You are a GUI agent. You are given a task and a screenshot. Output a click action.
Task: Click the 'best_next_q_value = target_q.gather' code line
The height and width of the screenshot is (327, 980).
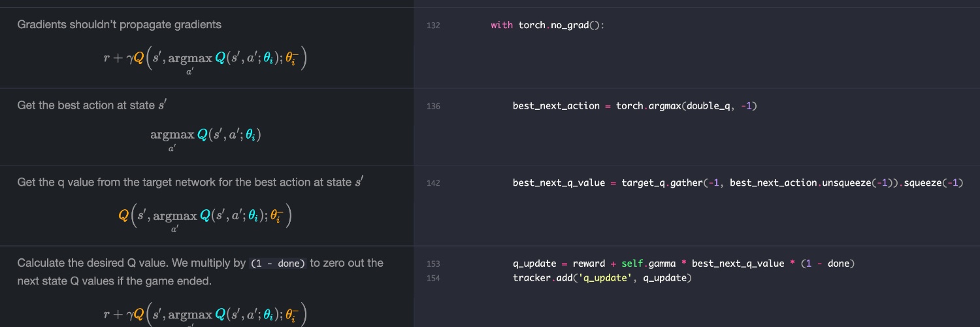tap(738, 183)
